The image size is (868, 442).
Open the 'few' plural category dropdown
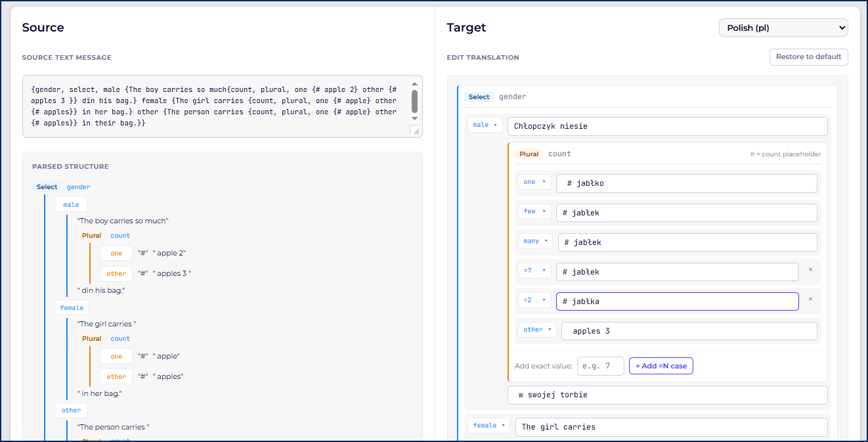click(x=534, y=211)
